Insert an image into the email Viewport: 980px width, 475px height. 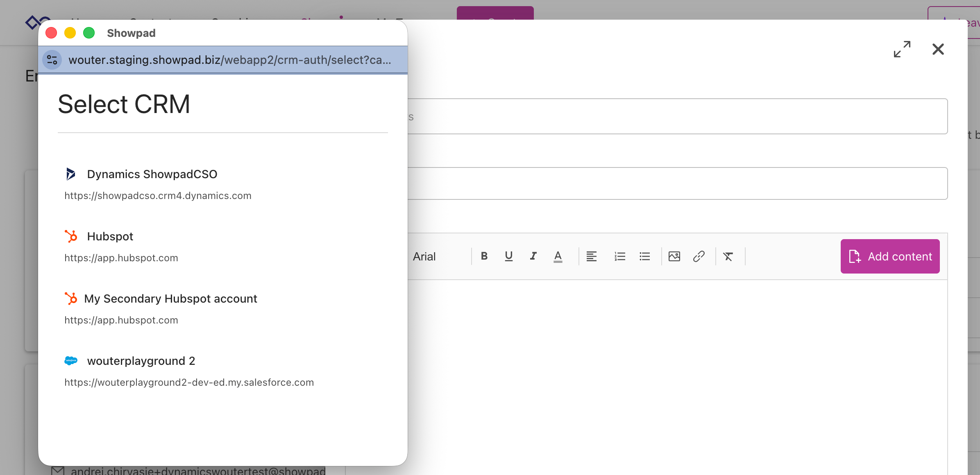(x=674, y=256)
